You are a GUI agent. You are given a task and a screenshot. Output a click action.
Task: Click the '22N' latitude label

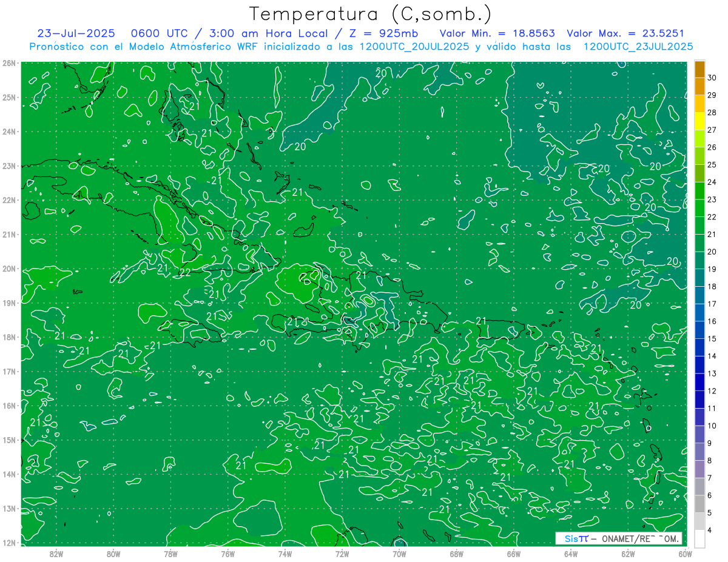pyautogui.click(x=9, y=200)
